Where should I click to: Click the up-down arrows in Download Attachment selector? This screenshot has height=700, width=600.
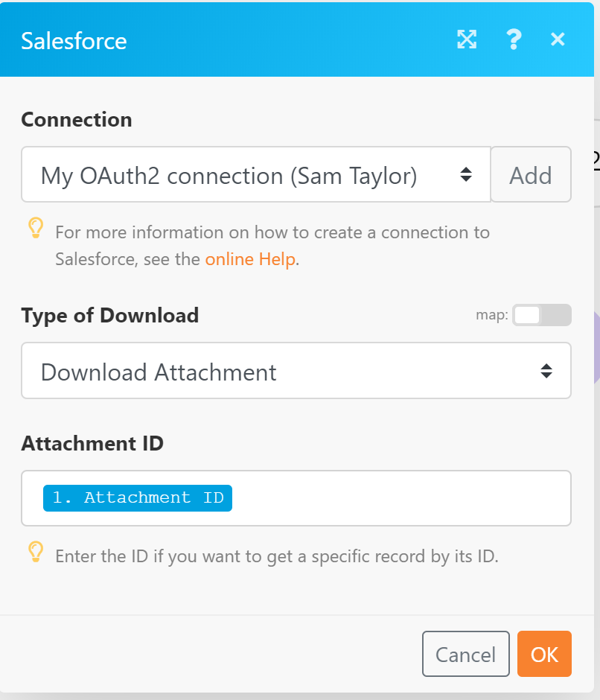click(x=546, y=371)
